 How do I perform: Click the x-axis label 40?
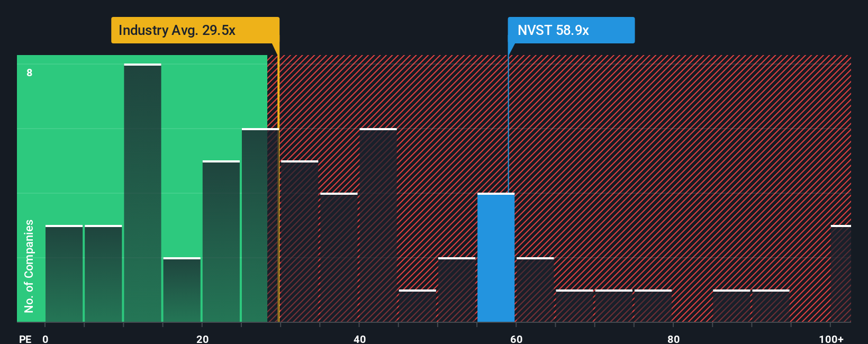click(359, 339)
